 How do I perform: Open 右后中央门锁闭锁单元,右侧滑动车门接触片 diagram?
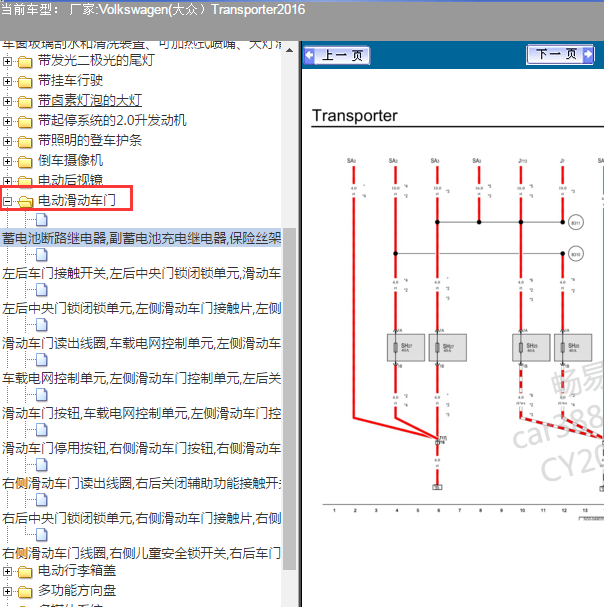point(141,518)
